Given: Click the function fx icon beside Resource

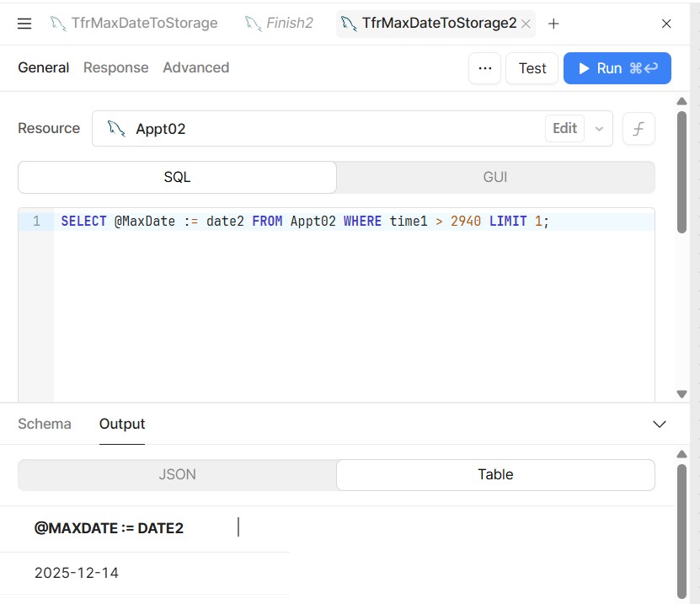Looking at the screenshot, I should pyautogui.click(x=639, y=129).
